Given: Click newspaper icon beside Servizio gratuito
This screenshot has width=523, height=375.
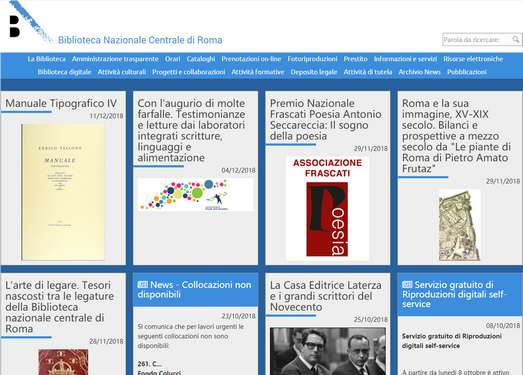Looking at the screenshot, I should [407, 285].
